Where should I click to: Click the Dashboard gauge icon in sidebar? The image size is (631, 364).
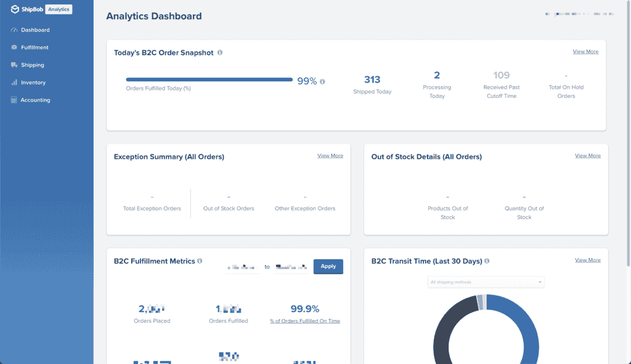tap(14, 30)
